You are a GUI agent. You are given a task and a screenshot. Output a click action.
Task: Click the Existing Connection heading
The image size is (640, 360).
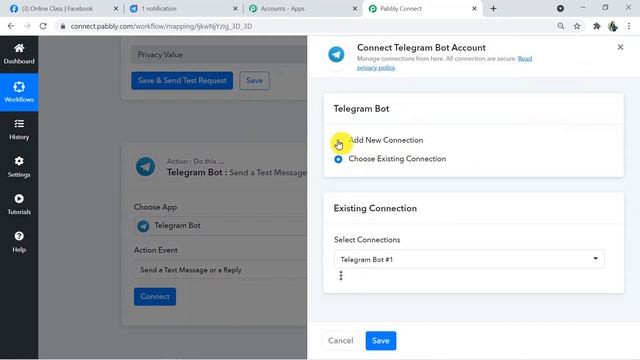click(x=375, y=208)
